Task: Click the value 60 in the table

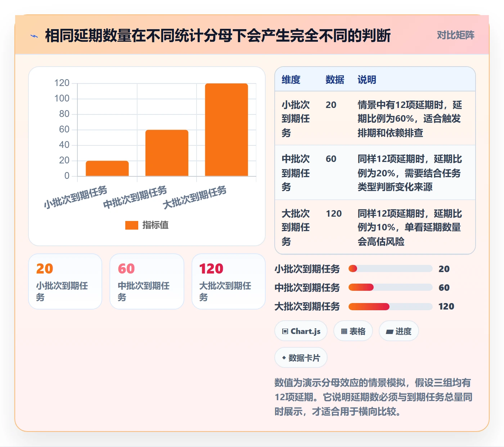Action: pos(331,159)
